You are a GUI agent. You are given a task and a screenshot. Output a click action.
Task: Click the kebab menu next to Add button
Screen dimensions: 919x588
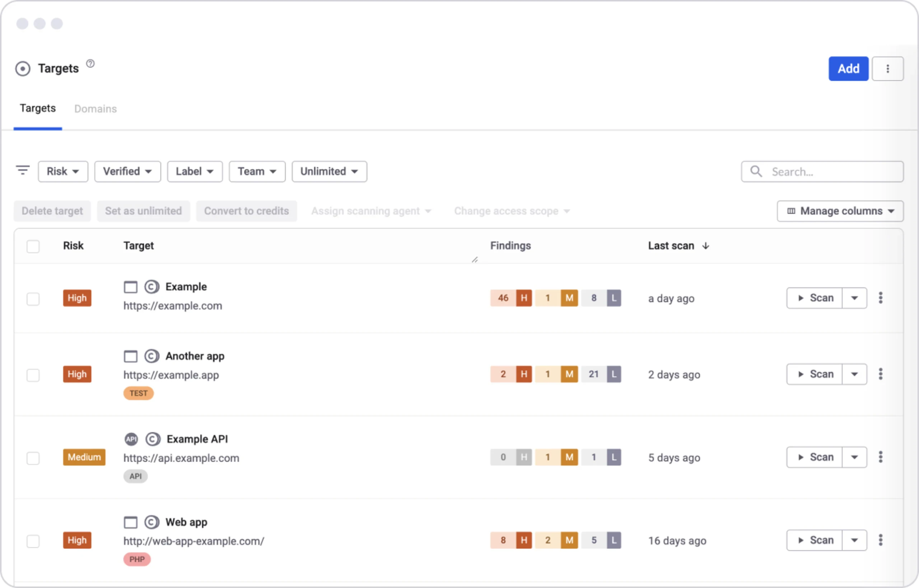[888, 68]
